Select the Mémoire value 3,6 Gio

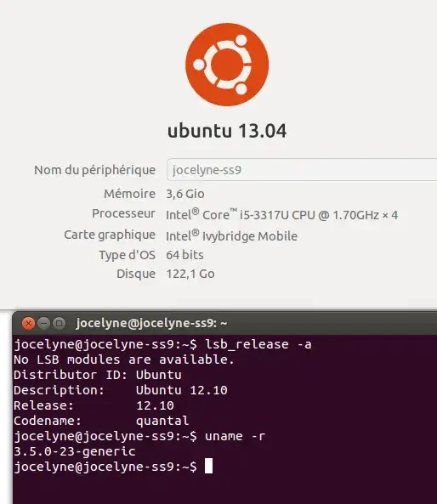(x=185, y=194)
